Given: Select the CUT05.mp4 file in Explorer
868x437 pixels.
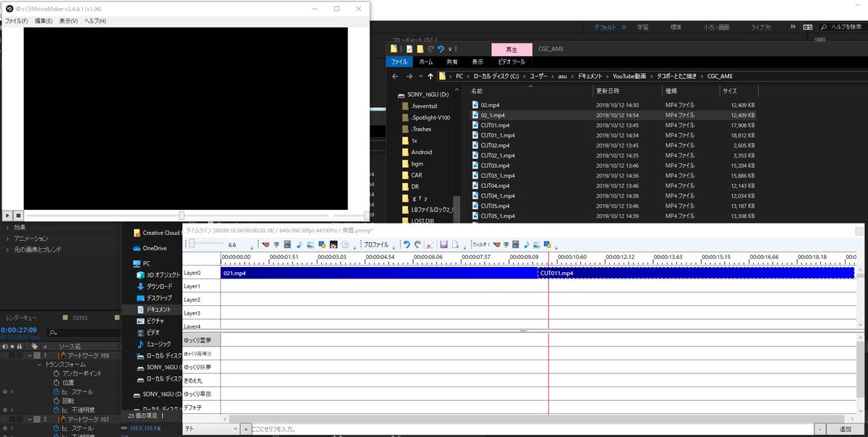Looking at the screenshot, I should click(613, 206).
